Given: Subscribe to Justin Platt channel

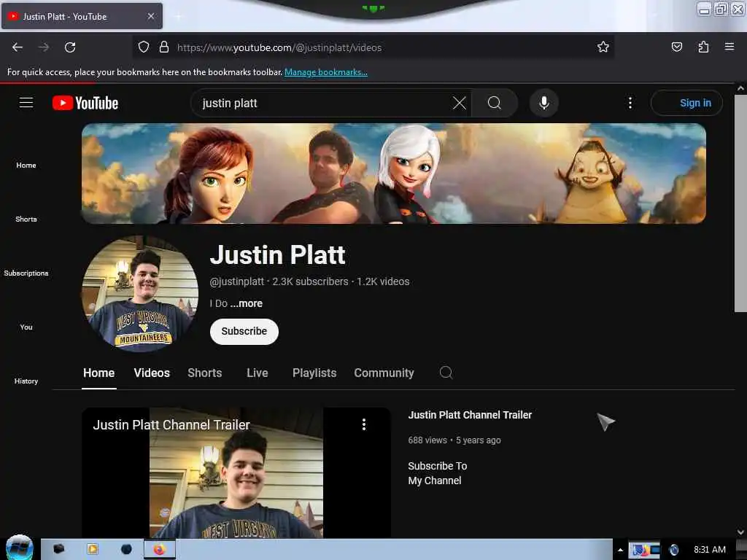Looking at the screenshot, I should 244,332.
